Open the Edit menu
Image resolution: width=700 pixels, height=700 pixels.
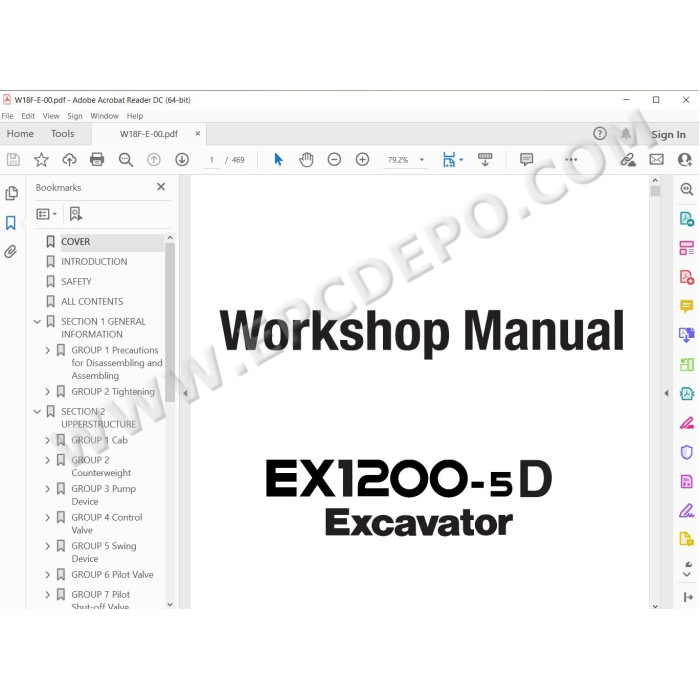click(28, 116)
